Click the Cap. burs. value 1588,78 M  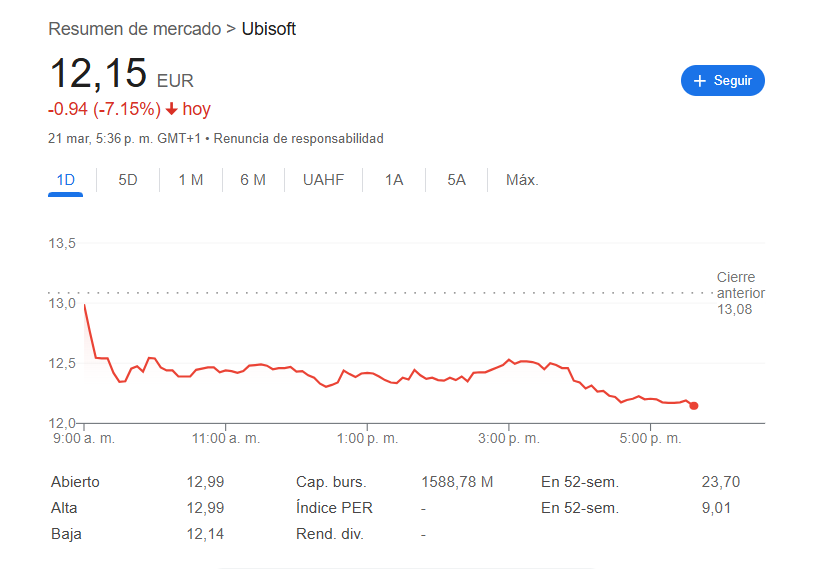click(457, 482)
